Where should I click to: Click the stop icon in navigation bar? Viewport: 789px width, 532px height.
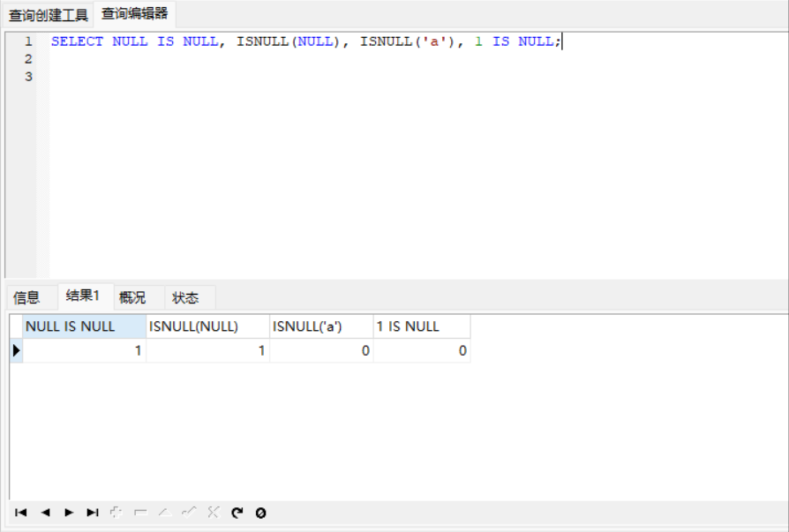(x=260, y=513)
